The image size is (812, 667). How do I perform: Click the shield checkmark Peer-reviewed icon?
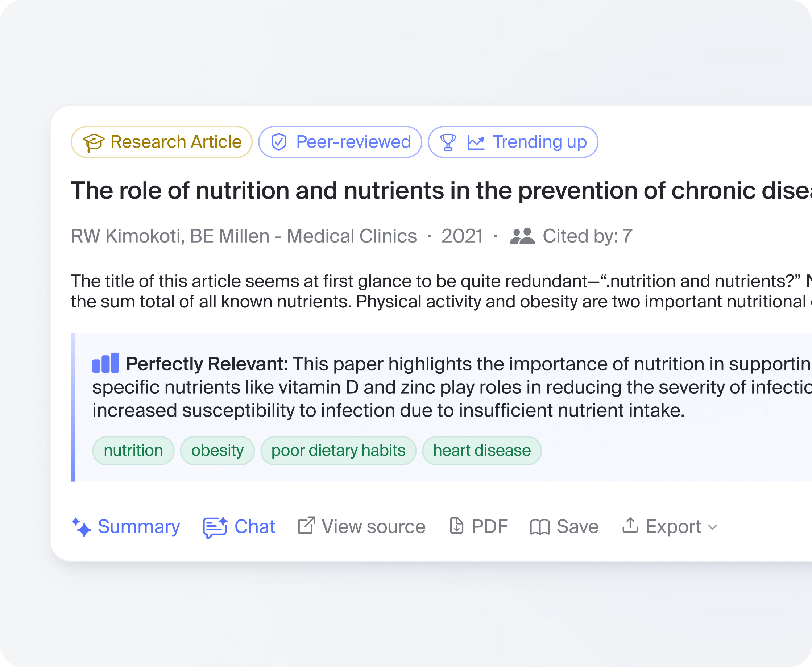coord(279,142)
